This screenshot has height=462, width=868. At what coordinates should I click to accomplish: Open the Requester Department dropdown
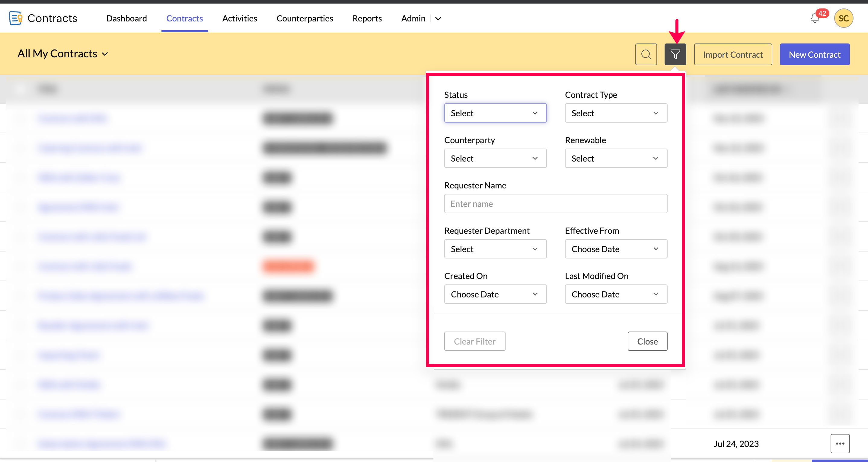pyautogui.click(x=495, y=249)
